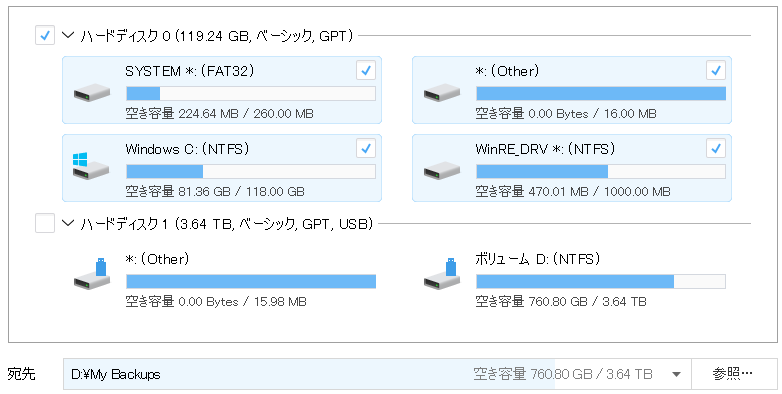Uncheck the Windows C: partition checkbox

[x=366, y=148]
